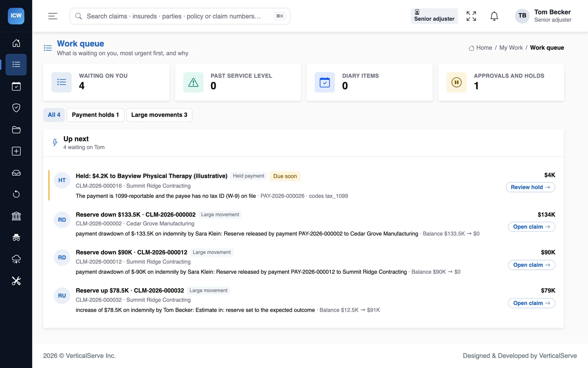Click the Due soon badge
The image size is (588, 368).
point(285,176)
